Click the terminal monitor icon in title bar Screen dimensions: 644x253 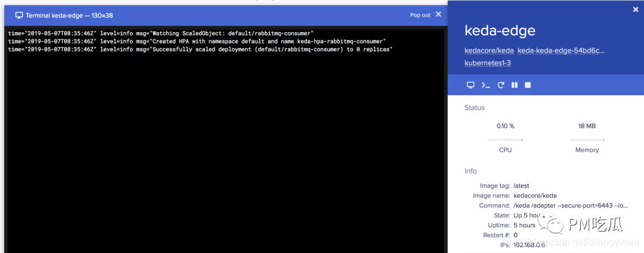click(x=19, y=15)
